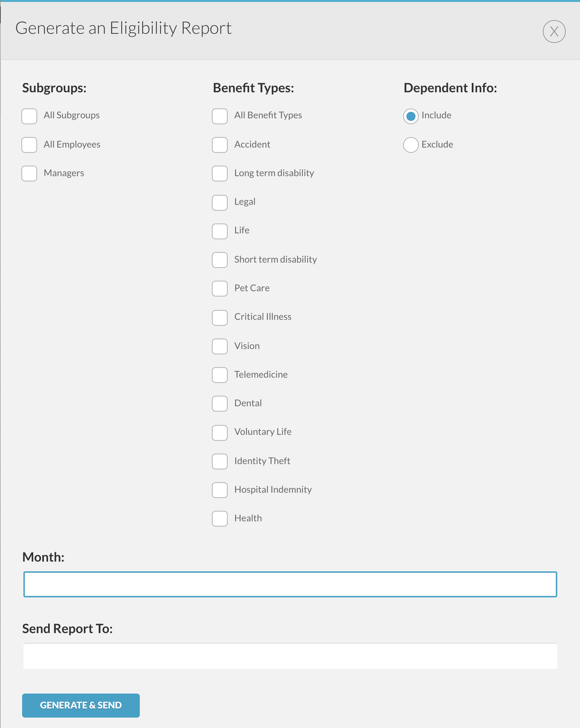Check the Accident benefit type
Screen dimensions: 580x728
click(220, 145)
